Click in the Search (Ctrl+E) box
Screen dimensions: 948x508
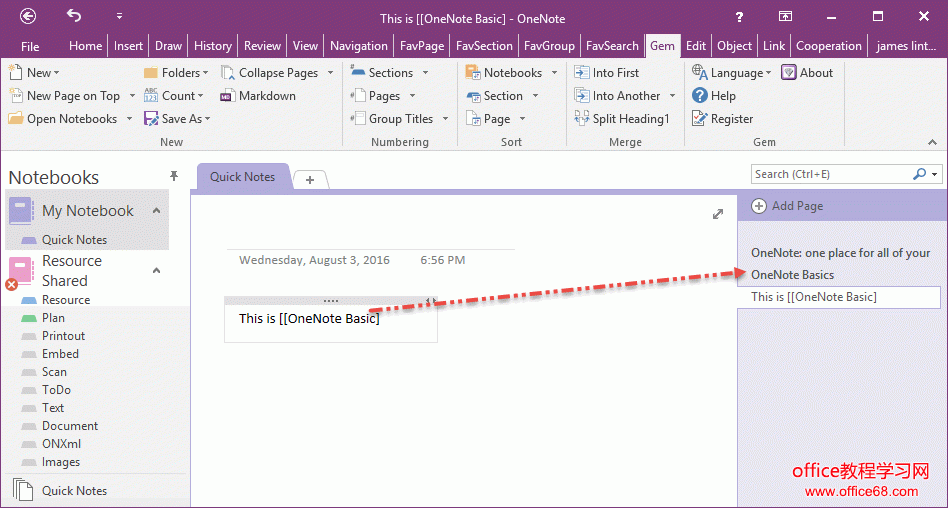[x=830, y=174]
